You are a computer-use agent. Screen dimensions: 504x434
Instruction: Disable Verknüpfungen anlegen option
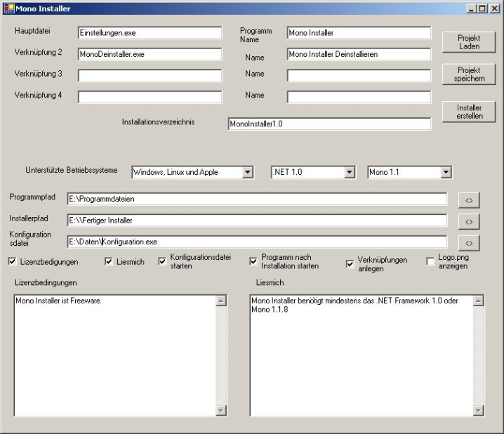350,264
